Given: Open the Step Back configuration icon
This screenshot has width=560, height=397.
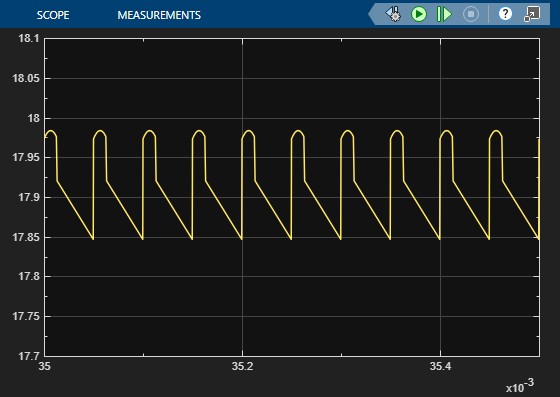Looking at the screenshot, I should [x=393, y=14].
